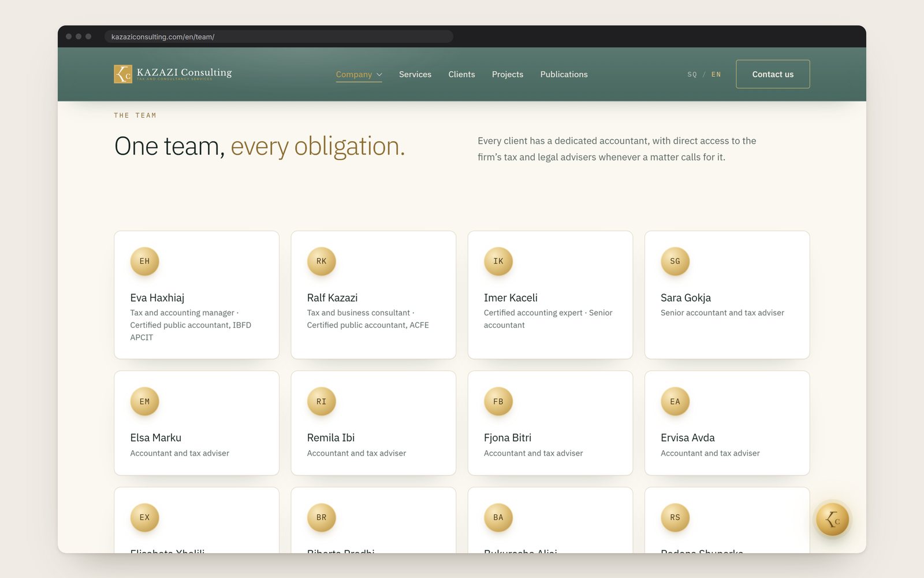Click the RS avatar badge
The height and width of the screenshot is (578, 924).
675,517
